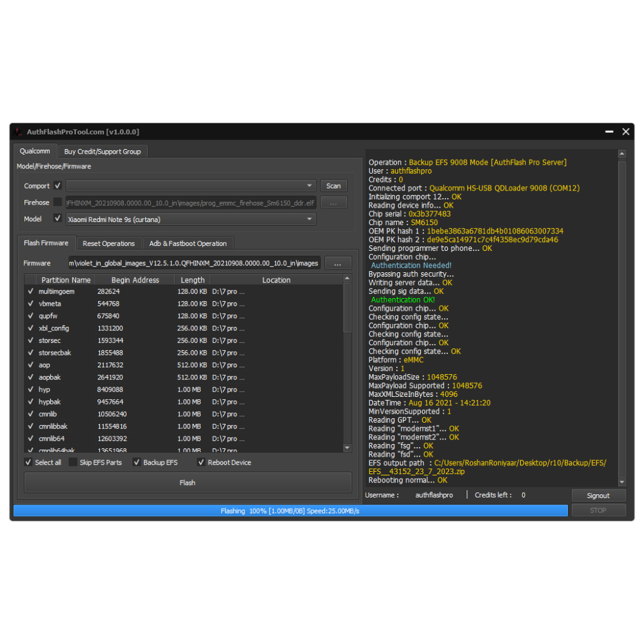
Task: Select the Buy Credit/Support Group tab
Action: pyautogui.click(x=103, y=151)
